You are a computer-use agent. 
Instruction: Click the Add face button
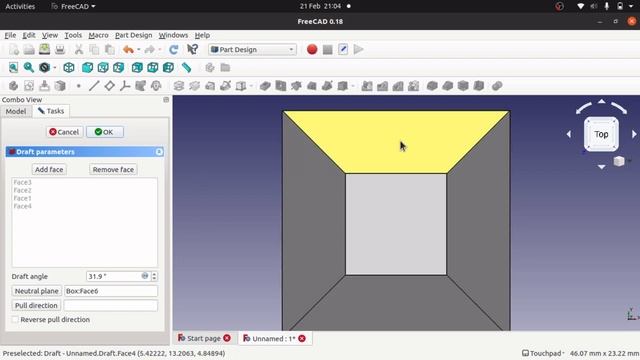pos(49,169)
